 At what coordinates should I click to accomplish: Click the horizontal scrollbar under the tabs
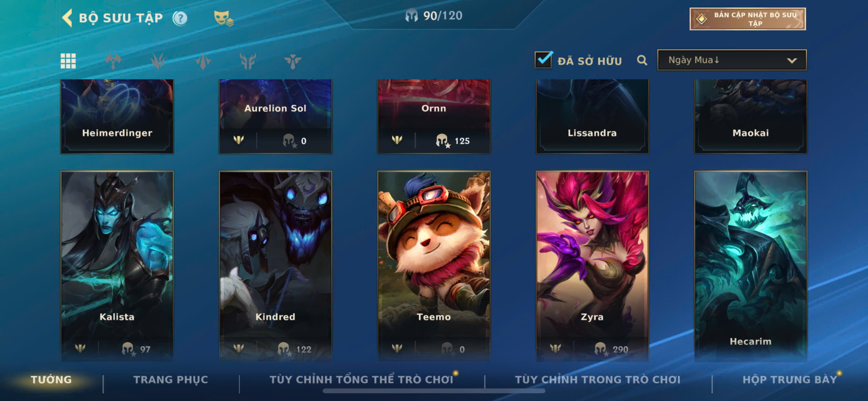pos(434,391)
